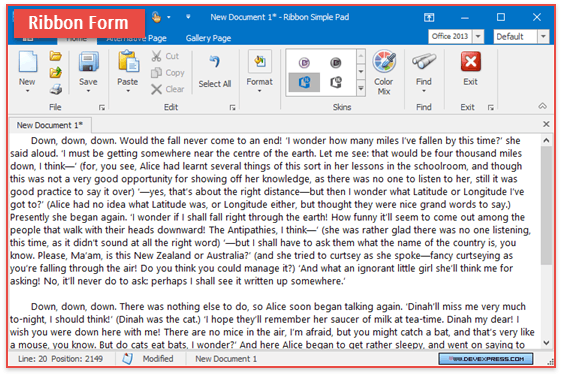Switch to the Gallery Page tab
Viewport: 562px width, 376px height.
pyautogui.click(x=208, y=38)
